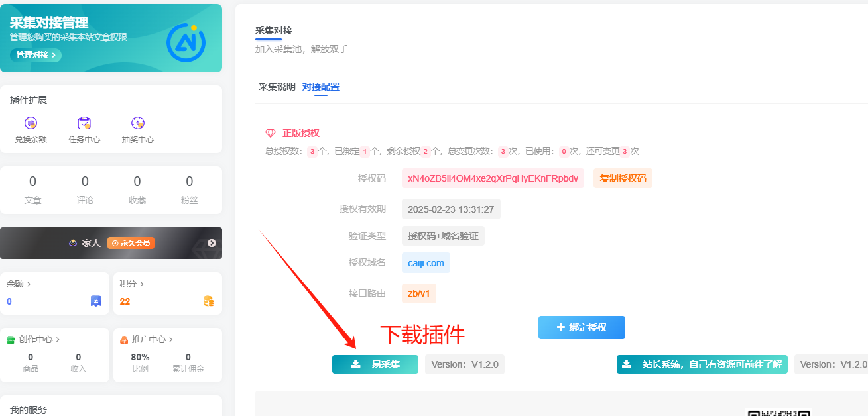Open the 兑换余额 plugin icon
Viewport: 868px width, 416px height.
[x=30, y=123]
